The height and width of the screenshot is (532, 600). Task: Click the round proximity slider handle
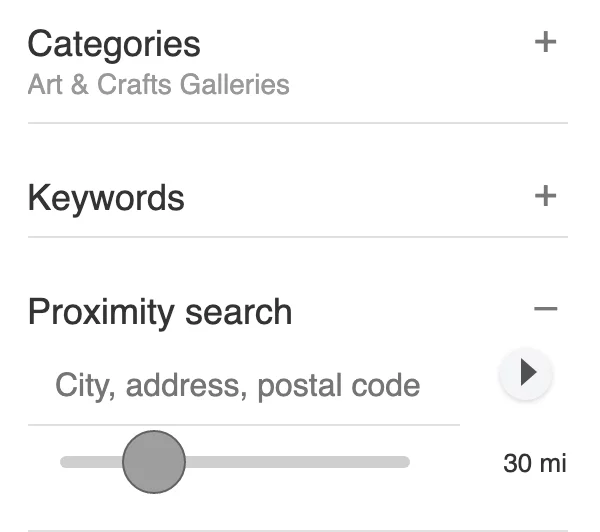coord(154,462)
